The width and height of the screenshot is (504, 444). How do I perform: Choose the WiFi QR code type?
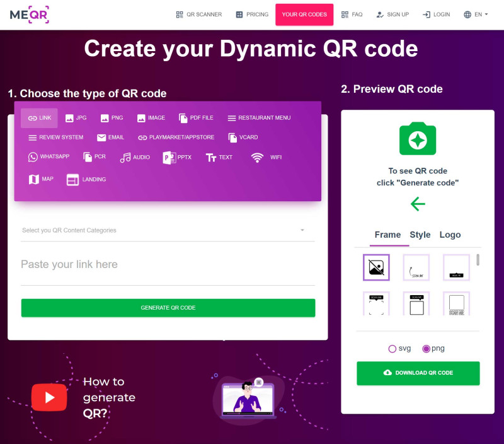click(x=266, y=157)
